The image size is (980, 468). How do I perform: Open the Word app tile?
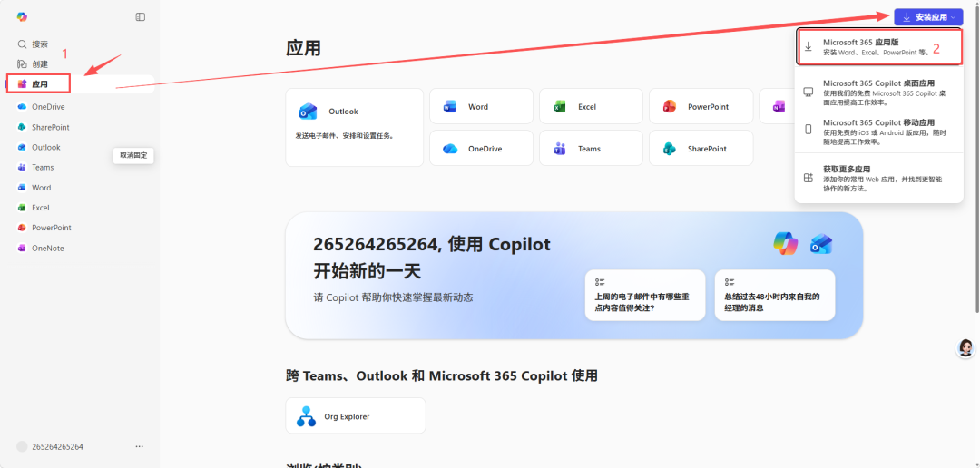[481, 107]
